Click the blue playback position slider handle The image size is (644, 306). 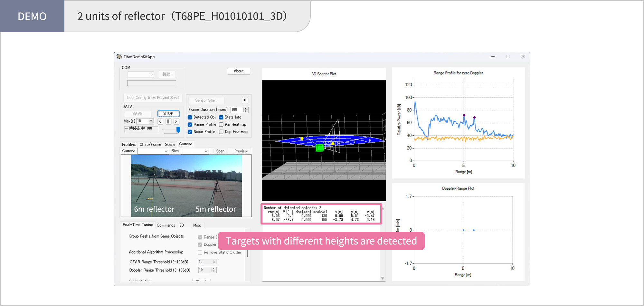coord(178,129)
